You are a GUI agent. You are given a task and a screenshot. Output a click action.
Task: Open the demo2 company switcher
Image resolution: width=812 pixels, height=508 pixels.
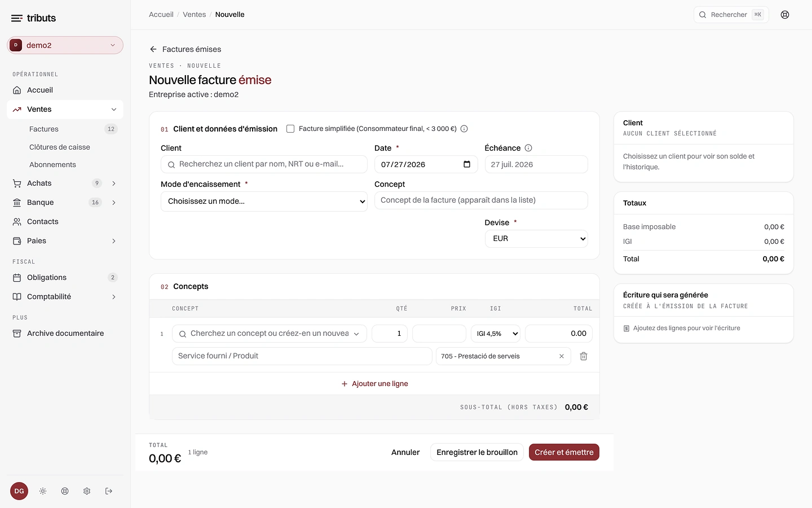pos(65,45)
